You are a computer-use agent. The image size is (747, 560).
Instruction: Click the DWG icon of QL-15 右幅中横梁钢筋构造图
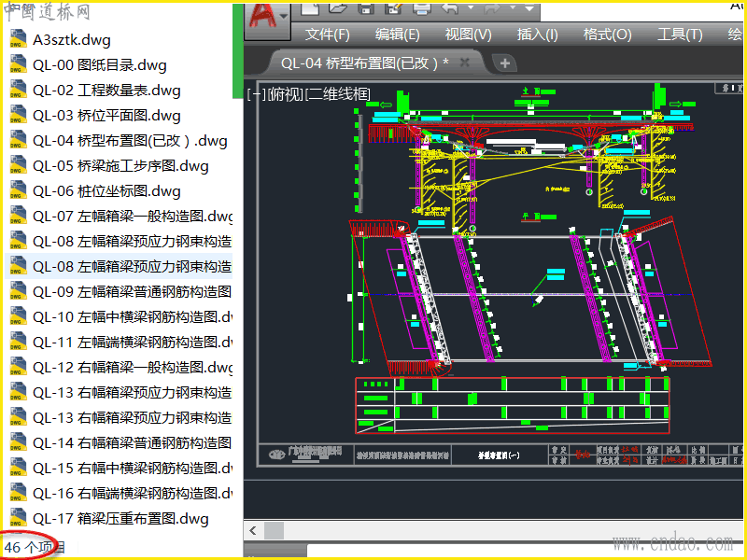tap(18, 468)
